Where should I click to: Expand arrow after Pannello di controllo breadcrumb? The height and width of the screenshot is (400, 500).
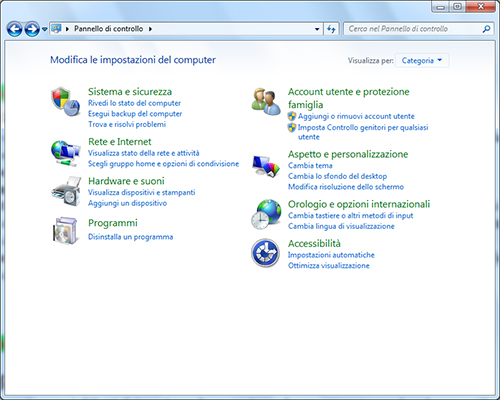click(150, 29)
